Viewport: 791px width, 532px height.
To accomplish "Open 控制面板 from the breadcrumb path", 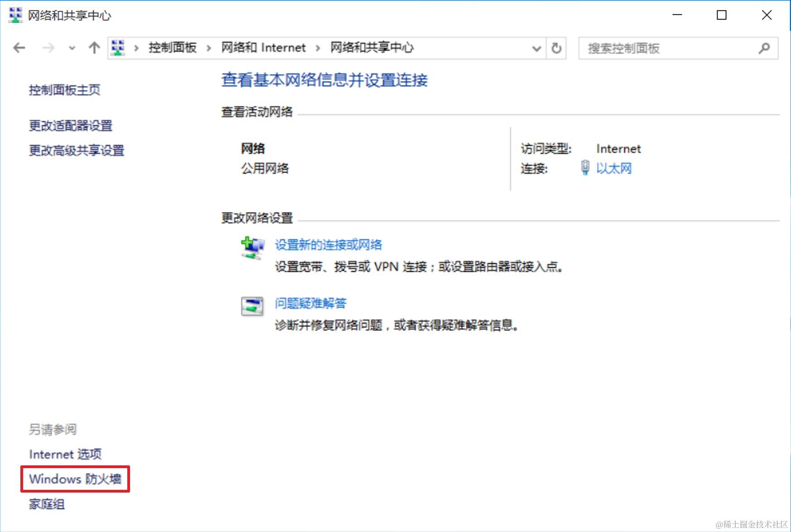I will click(172, 48).
